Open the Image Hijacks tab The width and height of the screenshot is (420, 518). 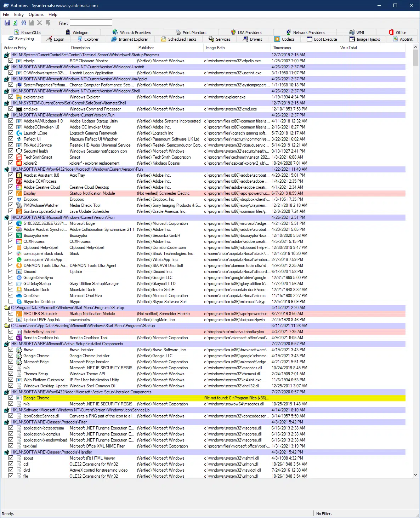[365, 39]
